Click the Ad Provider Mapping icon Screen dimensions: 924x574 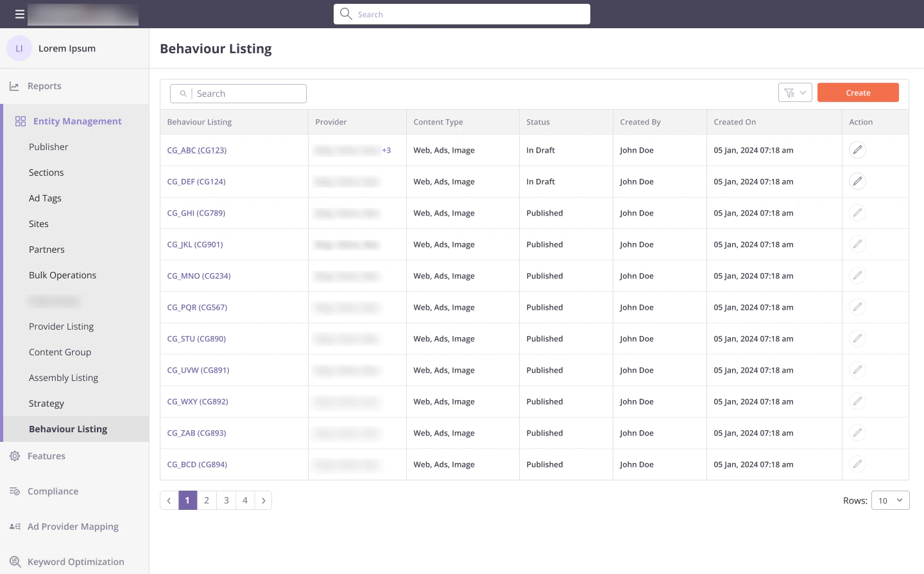(15, 527)
